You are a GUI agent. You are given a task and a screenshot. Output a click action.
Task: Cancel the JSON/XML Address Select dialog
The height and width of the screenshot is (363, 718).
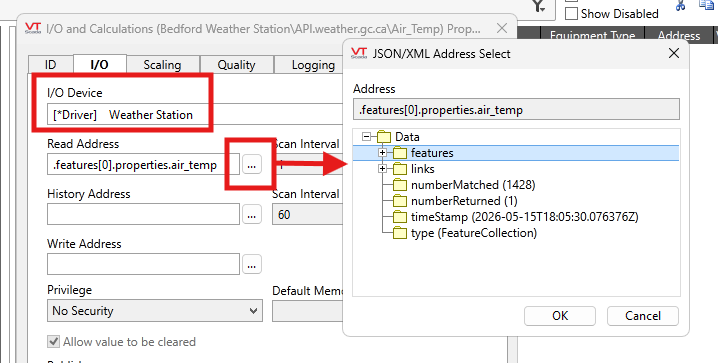(x=642, y=316)
